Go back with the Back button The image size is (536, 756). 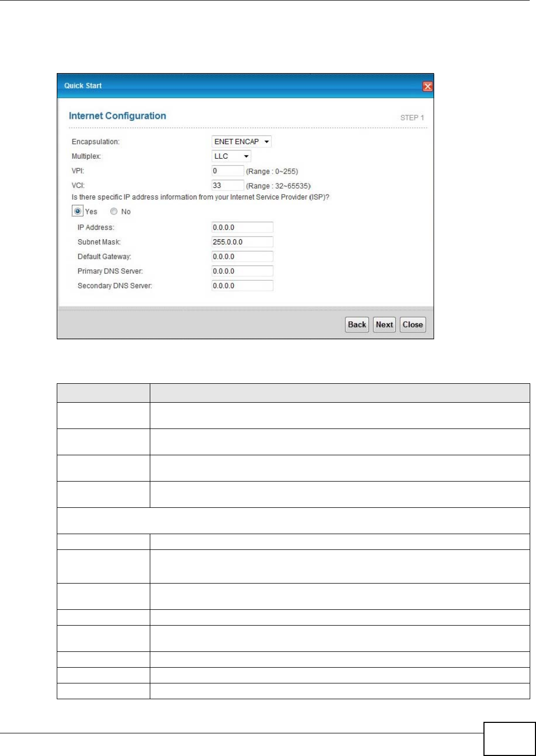point(357,324)
